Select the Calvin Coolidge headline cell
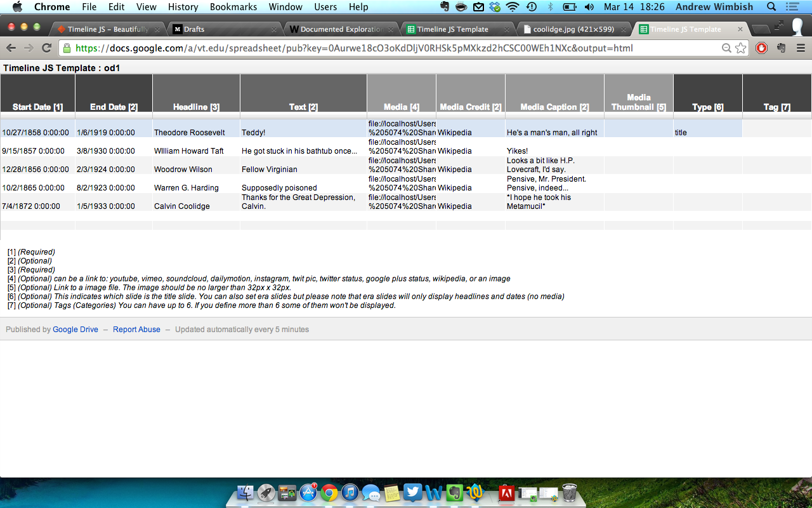The image size is (812, 508). pos(196,202)
